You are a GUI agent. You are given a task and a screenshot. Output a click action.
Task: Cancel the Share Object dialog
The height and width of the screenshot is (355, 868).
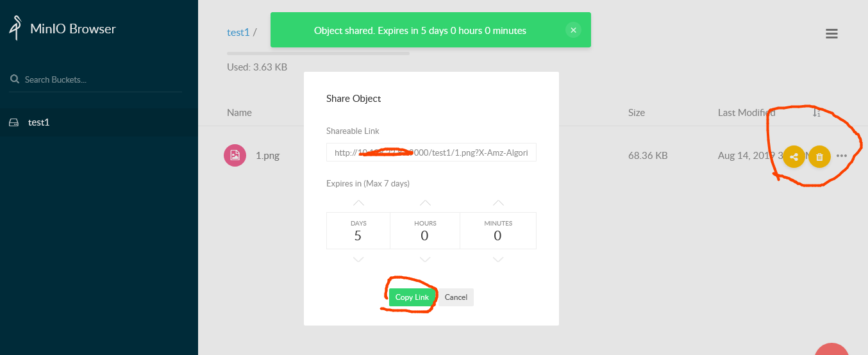tap(456, 297)
